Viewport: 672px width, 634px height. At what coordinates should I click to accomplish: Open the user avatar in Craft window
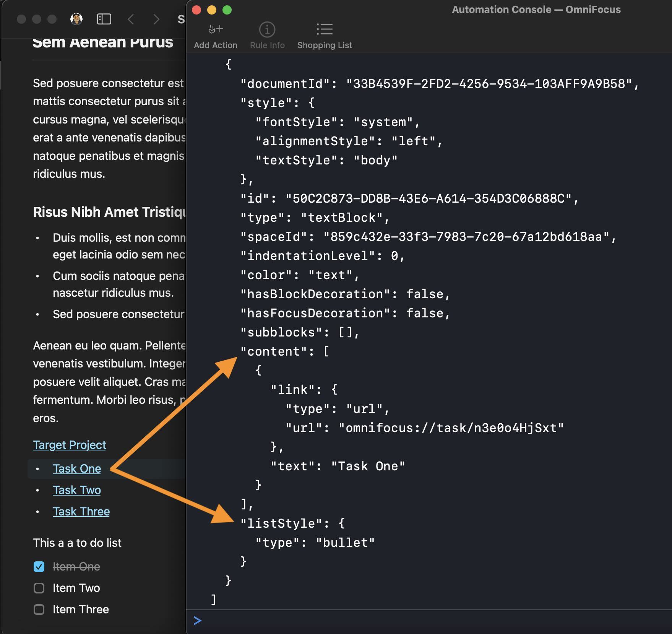pyautogui.click(x=76, y=19)
